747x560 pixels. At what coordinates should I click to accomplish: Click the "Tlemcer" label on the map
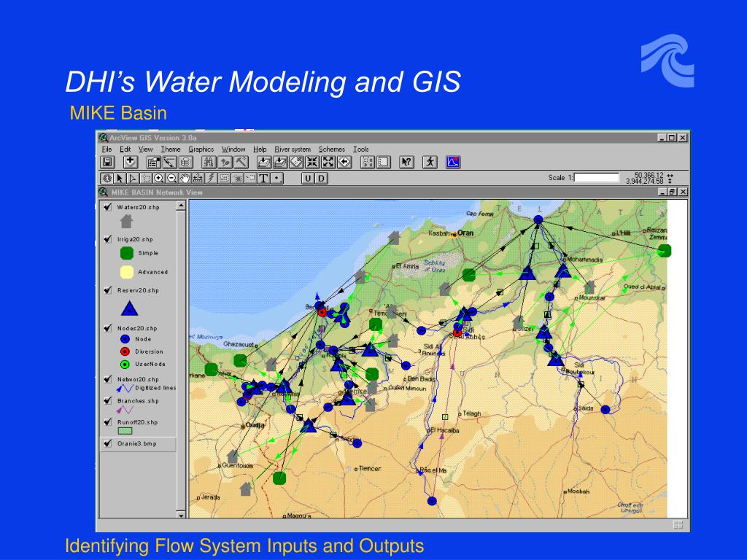[370, 469]
